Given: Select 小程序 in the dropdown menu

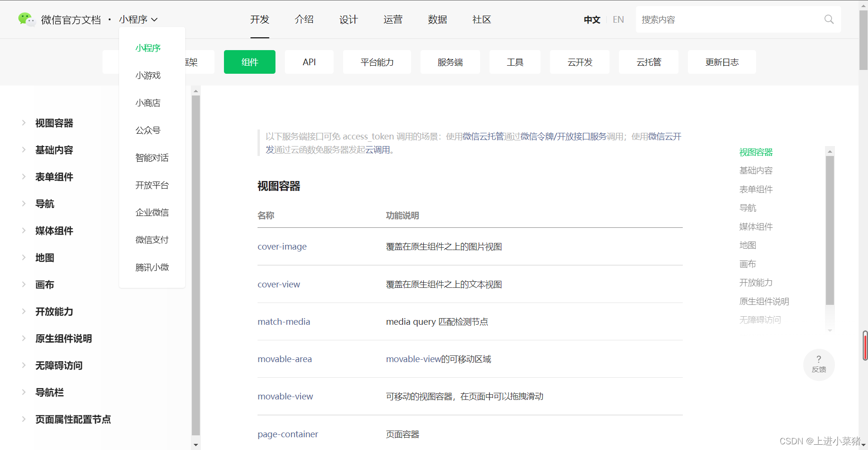Looking at the screenshot, I should click(x=148, y=48).
